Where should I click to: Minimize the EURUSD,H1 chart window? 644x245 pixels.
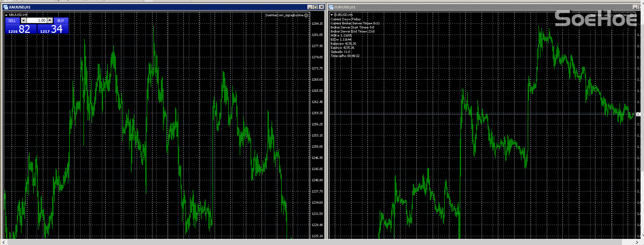[635, 7]
